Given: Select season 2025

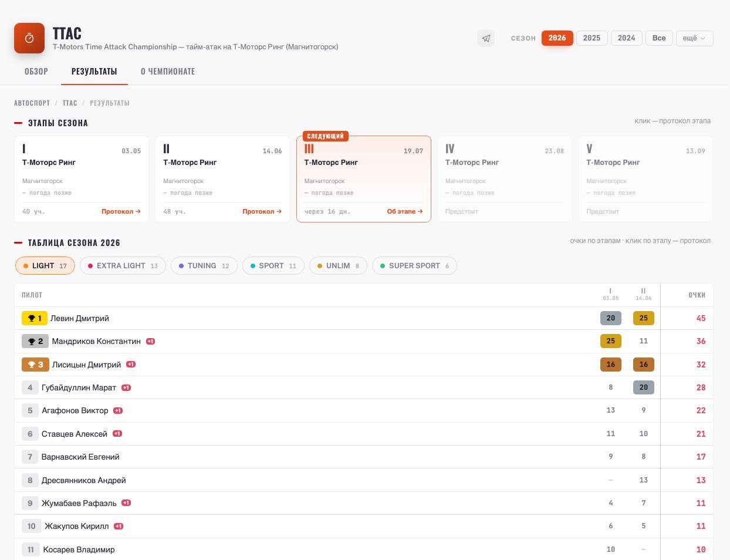Looking at the screenshot, I should pyautogui.click(x=592, y=38).
